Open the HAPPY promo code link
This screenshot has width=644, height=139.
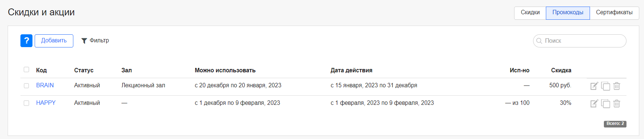pyautogui.click(x=46, y=103)
